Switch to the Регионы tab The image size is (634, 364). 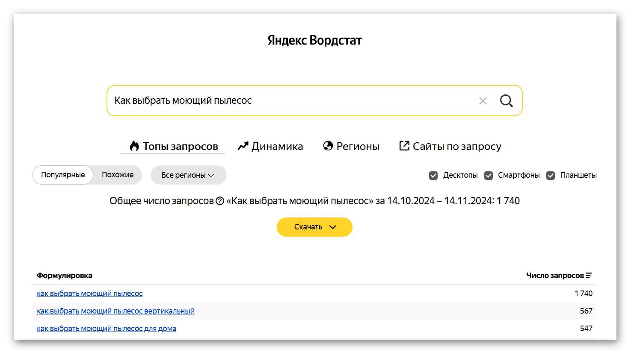[358, 146]
